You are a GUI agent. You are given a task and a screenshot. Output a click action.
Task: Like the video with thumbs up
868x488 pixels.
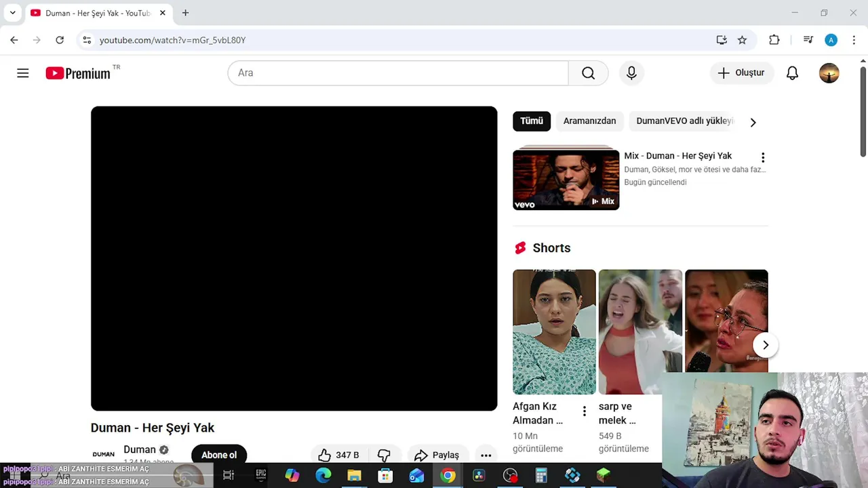(338, 455)
